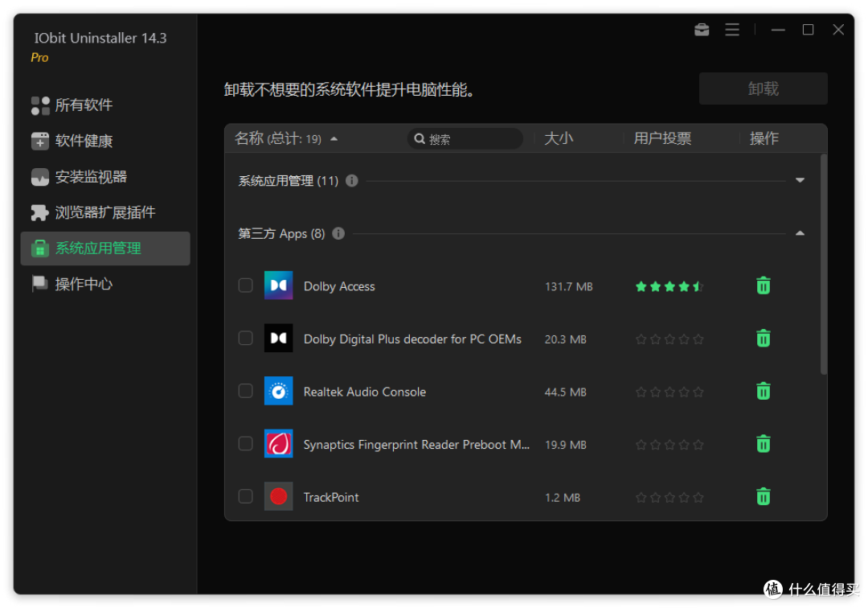This screenshot has width=868, height=608.
Task: Click the search magnifier icon
Action: (x=420, y=139)
